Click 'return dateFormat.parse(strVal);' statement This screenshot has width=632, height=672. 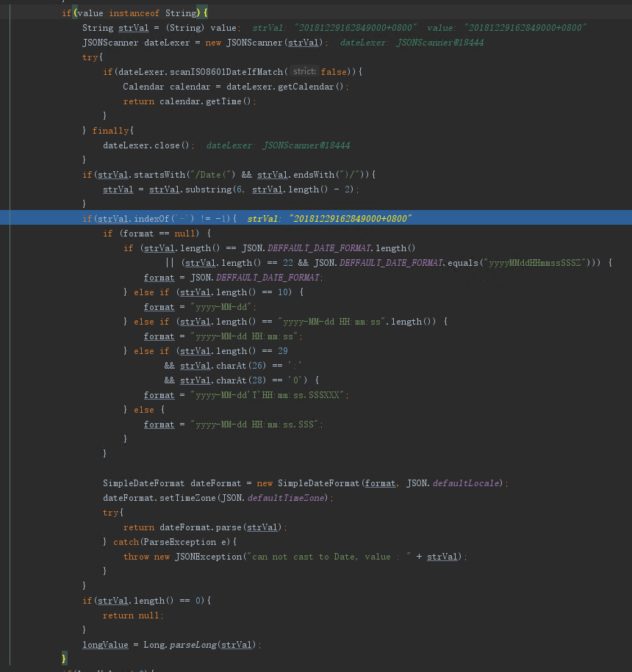(x=205, y=527)
